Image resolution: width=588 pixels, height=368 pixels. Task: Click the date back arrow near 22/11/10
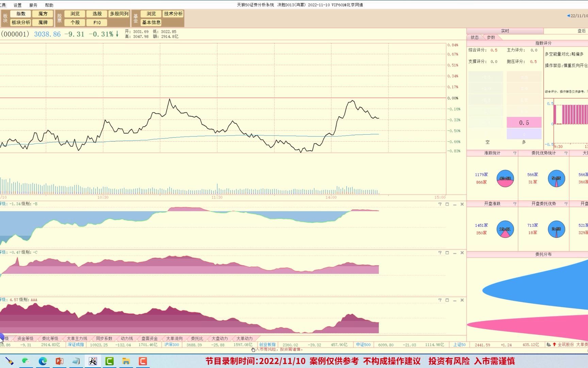coord(568,16)
